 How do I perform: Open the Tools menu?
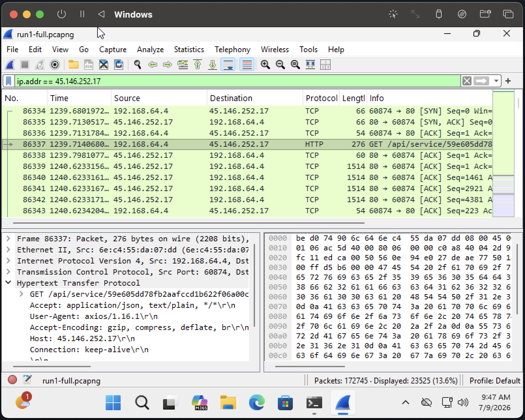308,50
